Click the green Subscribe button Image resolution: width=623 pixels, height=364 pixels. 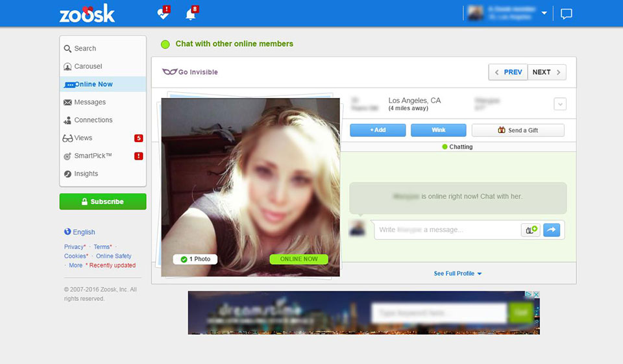coord(103,202)
